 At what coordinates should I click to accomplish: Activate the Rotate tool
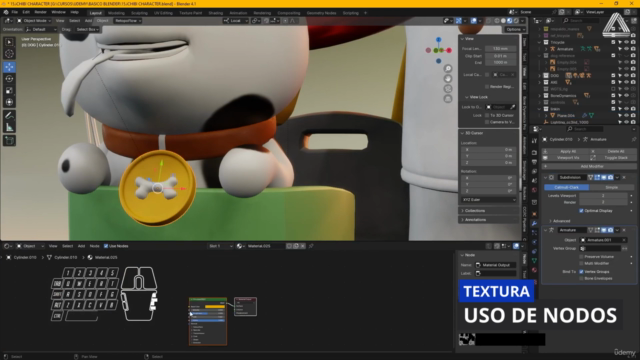pyautogui.click(x=9, y=79)
